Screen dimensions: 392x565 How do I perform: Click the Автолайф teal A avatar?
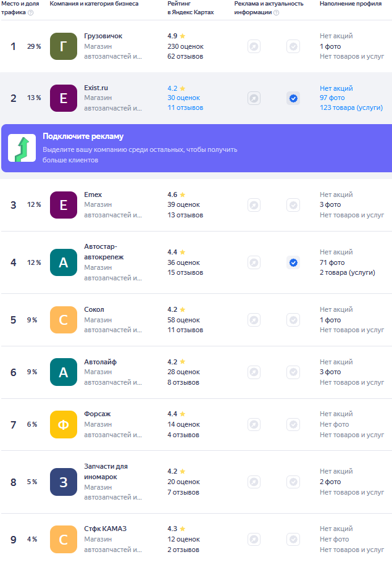tap(64, 372)
